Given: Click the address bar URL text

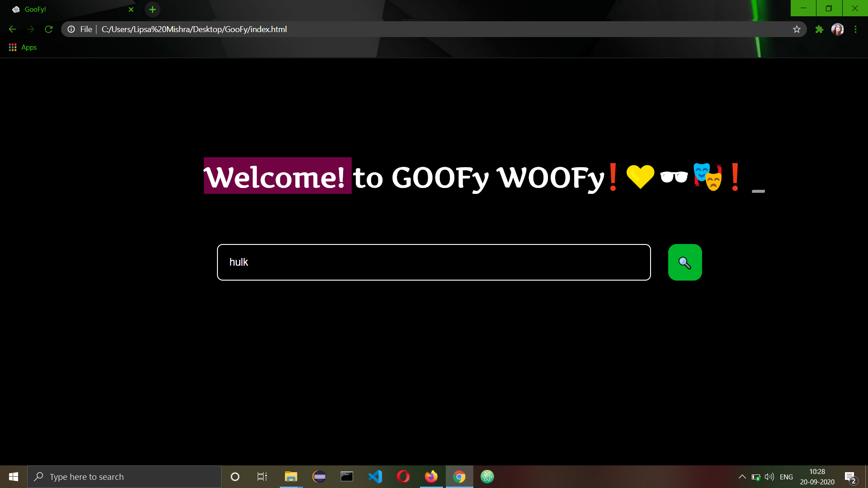Looking at the screenshot, I should (x=194, y=29).
